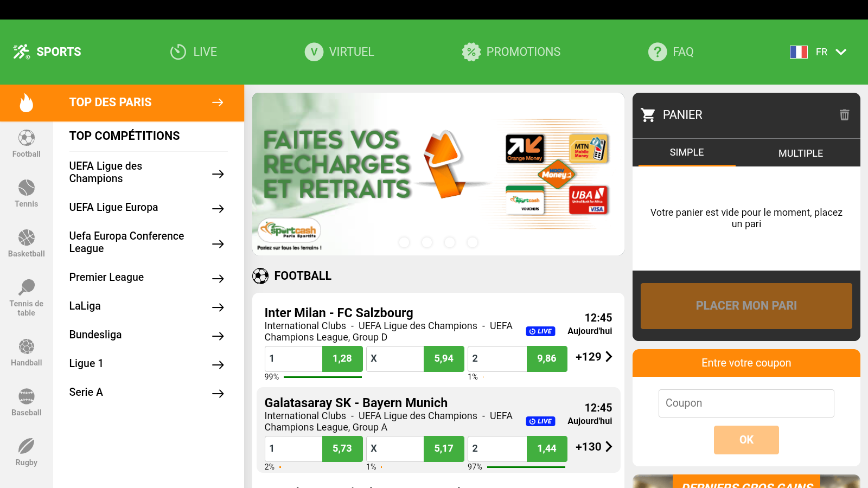Open the FR language dropdown
The image size is (868, 488).
[x=818, y=52]
